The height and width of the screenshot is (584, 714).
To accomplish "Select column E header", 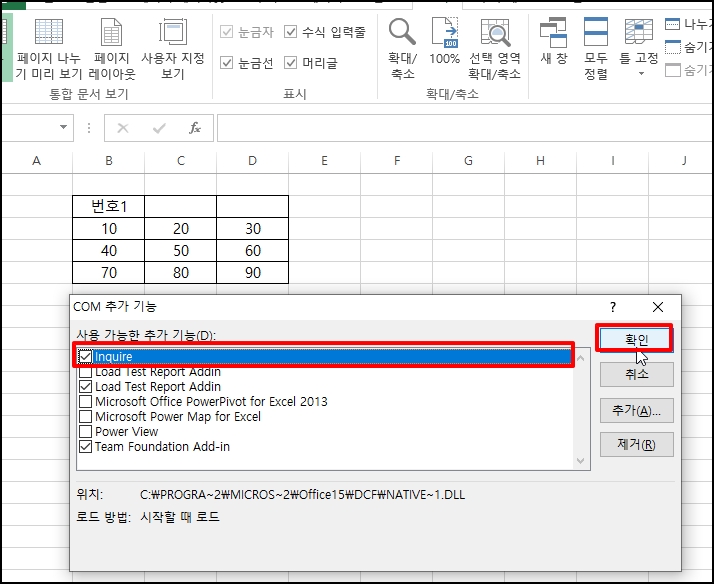I will coord(325,161).
